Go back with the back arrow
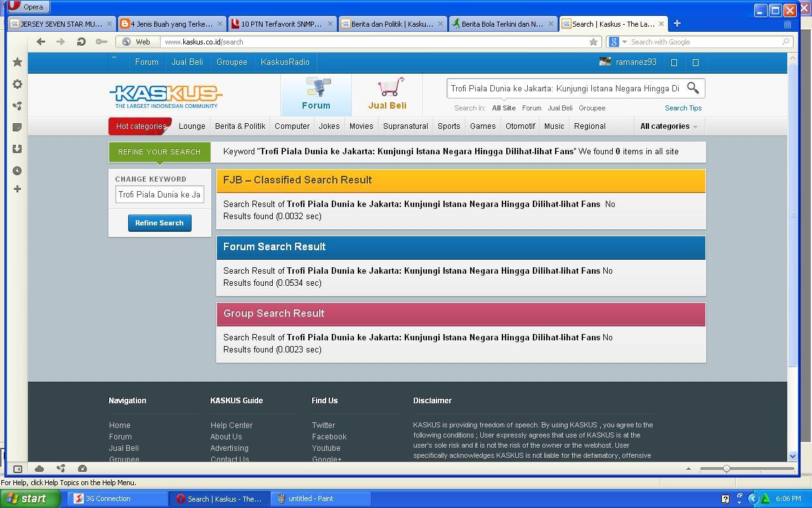The height and width of the screenshot is (508, 812). (41, 42)
